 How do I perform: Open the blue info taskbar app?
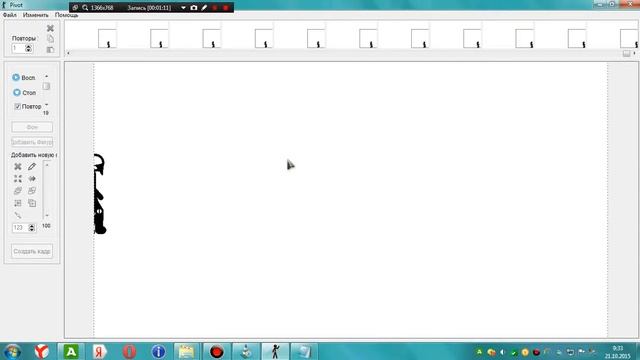158,351
